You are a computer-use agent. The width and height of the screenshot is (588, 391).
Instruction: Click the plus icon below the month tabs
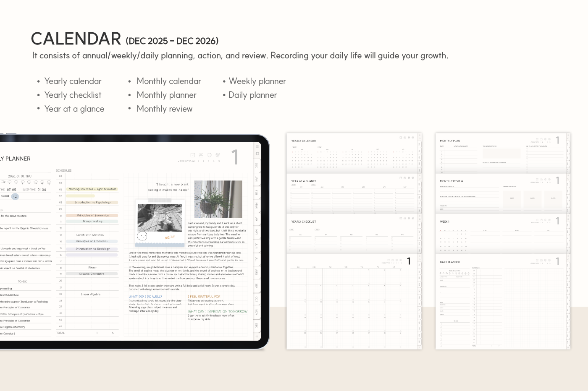click(x=257, y=336)
